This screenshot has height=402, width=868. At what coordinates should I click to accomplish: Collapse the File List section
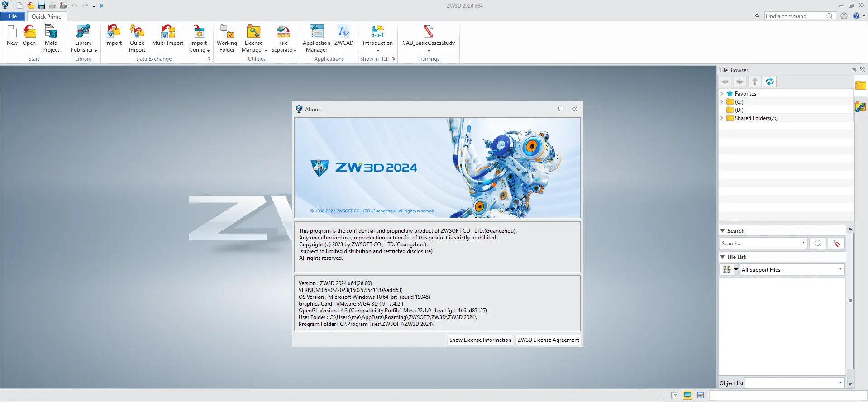tap(723, 257)
